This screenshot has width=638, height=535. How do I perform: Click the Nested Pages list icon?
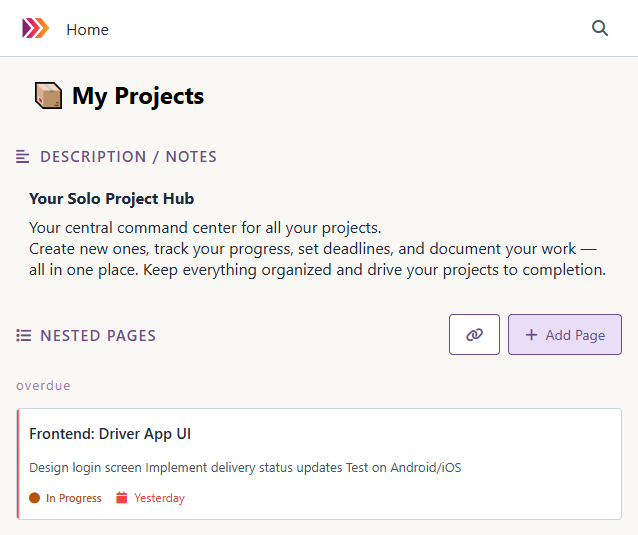23,336
